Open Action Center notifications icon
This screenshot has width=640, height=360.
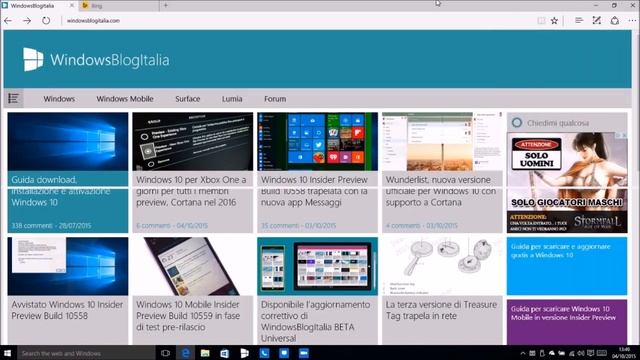[x=590, y=353]
